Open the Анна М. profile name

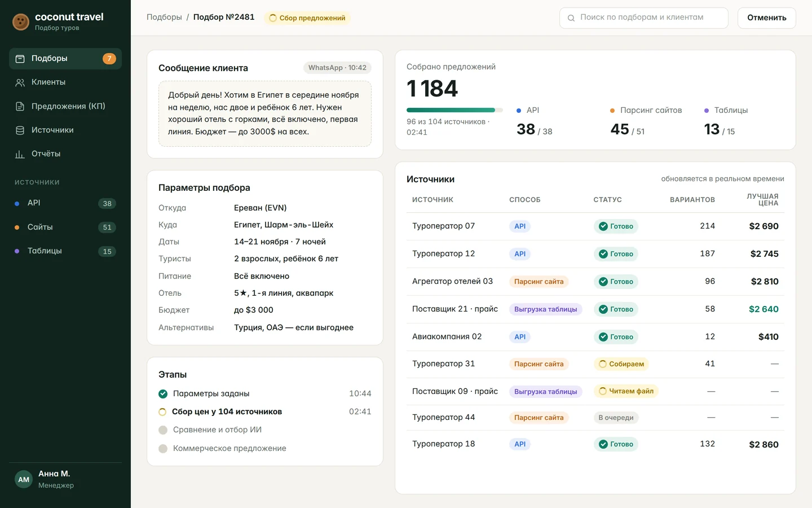(54, 474)
